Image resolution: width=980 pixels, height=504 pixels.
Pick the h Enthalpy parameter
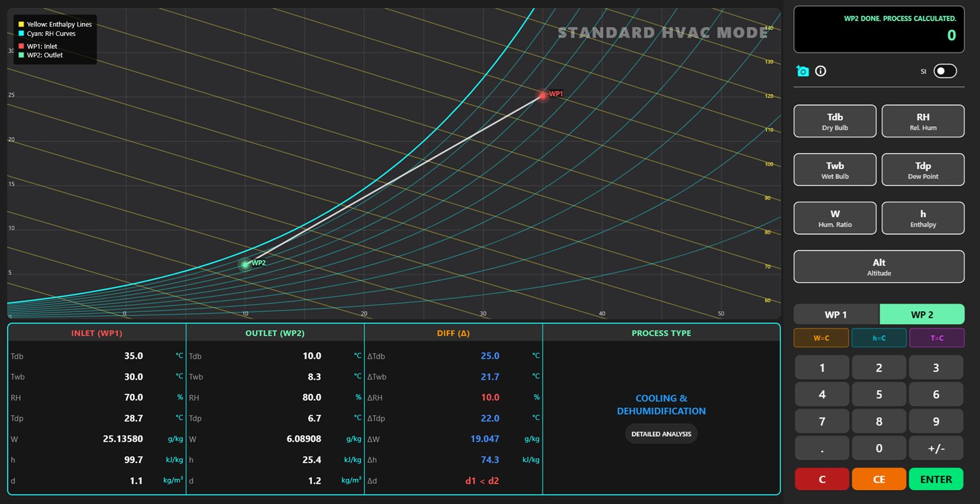pos(922,218)
